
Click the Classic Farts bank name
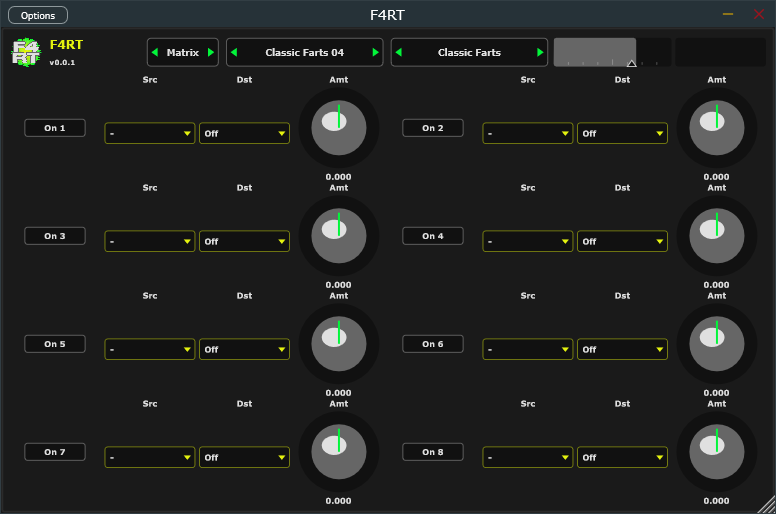[x=469, y=52]
